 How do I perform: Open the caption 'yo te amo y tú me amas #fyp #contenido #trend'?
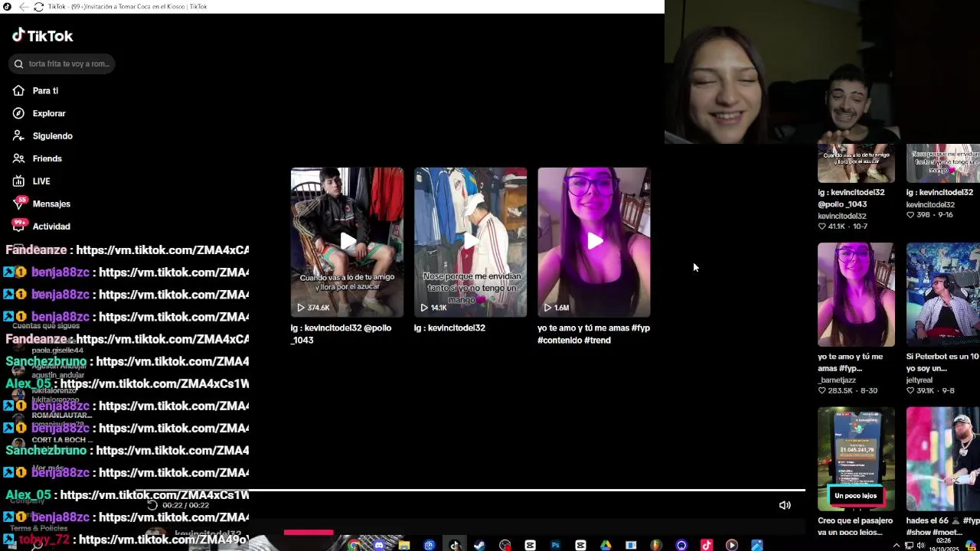point(593,334)
